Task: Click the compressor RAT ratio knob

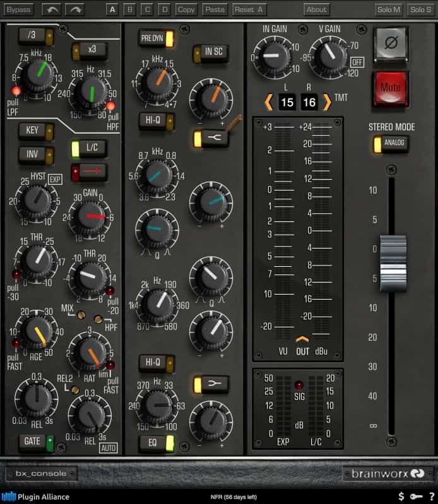Action: pyautogui.click(x=92, y=353)
